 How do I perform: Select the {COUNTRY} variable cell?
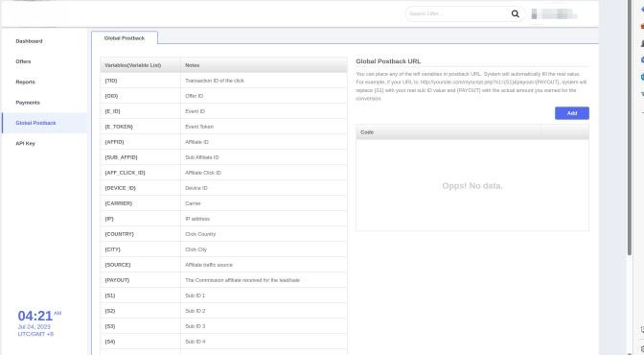point(141,234)
